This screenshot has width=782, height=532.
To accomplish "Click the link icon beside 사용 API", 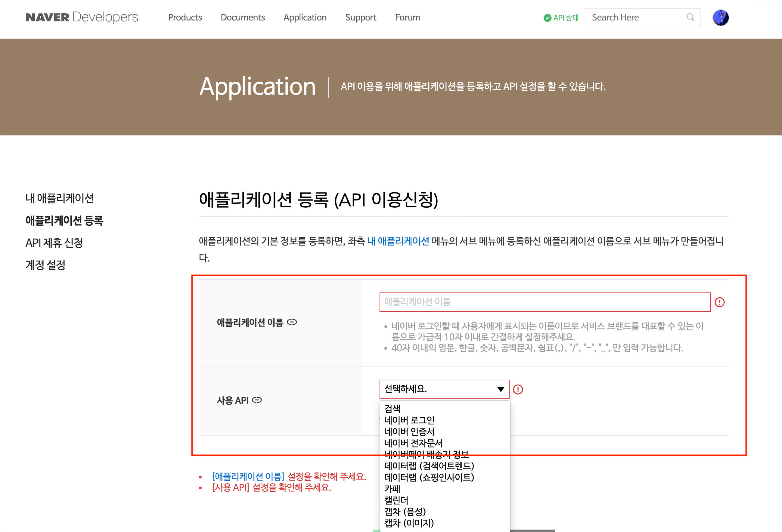I will pos(257,400).
